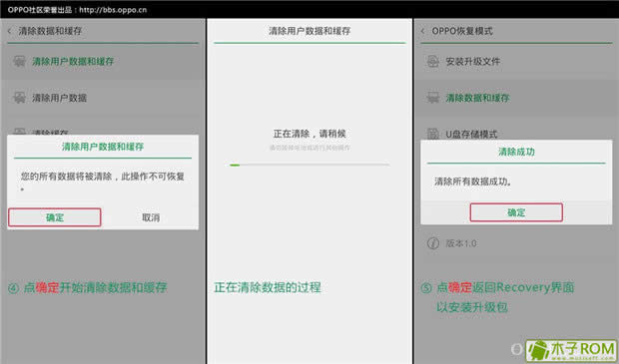Click OPPO恢复模式 page title
619x364 pixels.
[x=462, y=31]
